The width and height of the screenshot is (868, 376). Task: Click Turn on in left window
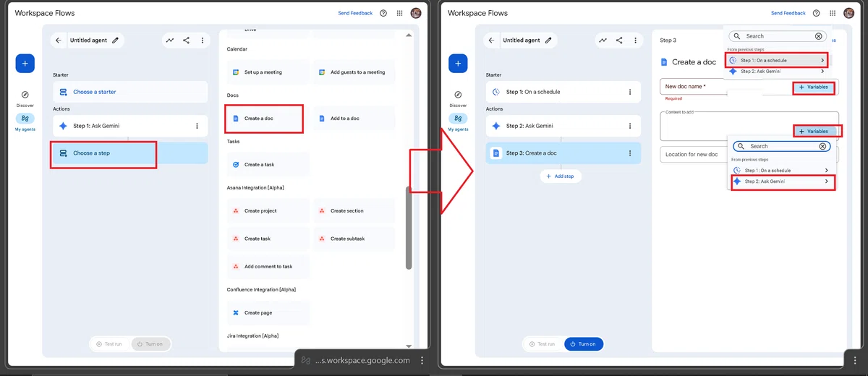[150, 344]
